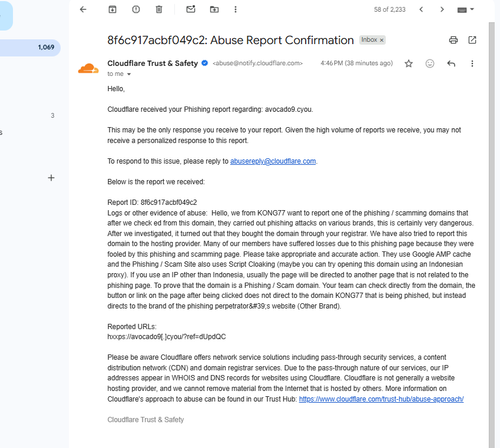Open the Move to folder icon
The height and width of the screenshot is (448, 500).
(214, 9)
